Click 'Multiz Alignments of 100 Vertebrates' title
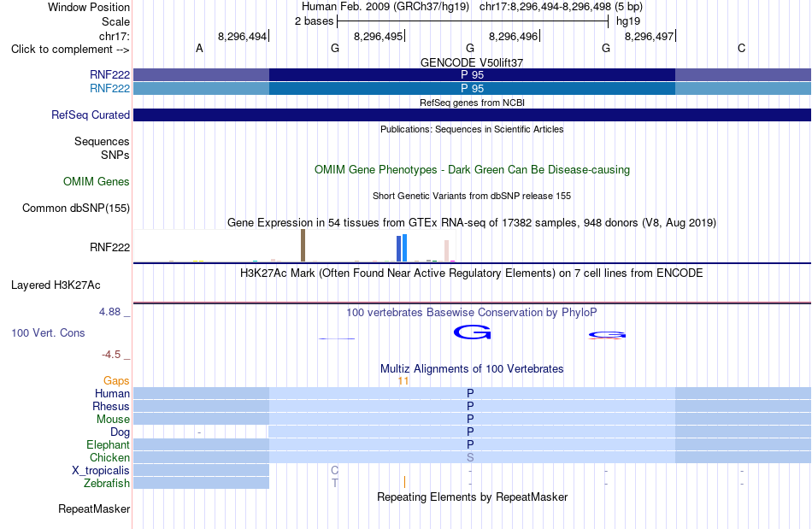 472,368
